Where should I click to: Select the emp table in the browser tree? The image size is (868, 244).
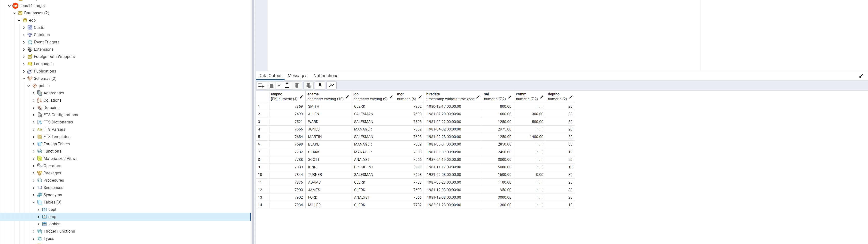pyautogui.click(x=52, y=217)
